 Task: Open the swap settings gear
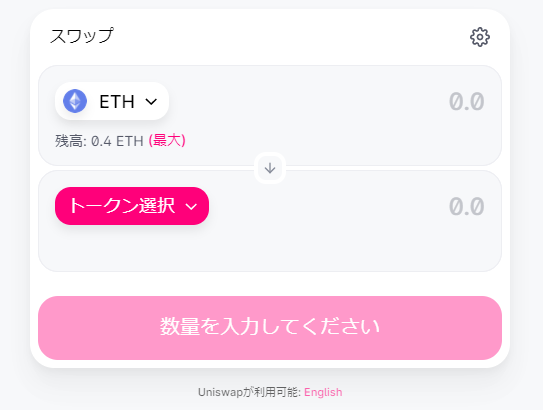(480, 37)
